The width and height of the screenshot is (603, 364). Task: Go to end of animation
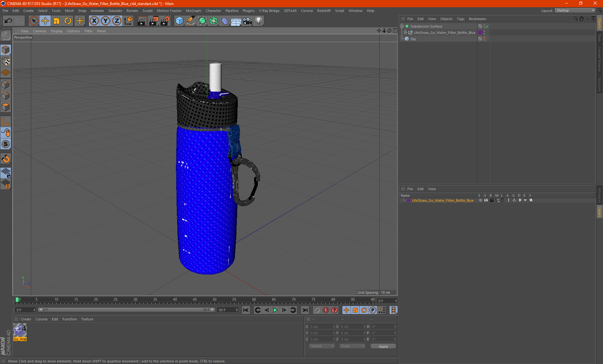305,310
